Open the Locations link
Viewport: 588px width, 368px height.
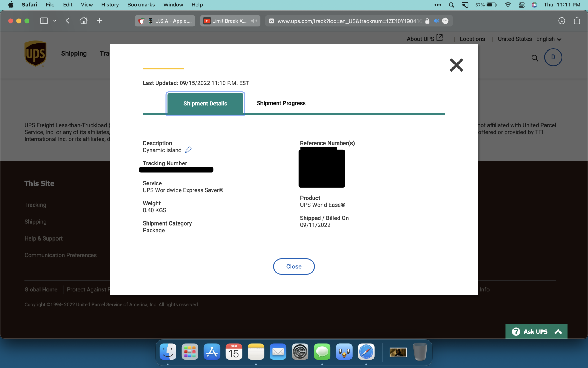(x=472, y=39)
